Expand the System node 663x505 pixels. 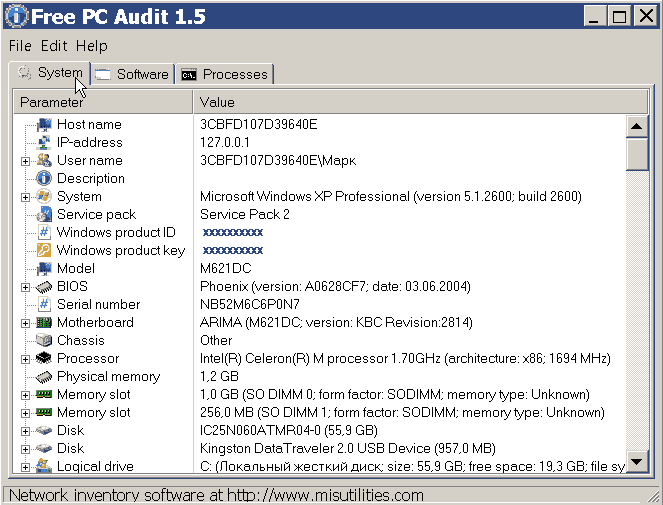click(25, 197)
